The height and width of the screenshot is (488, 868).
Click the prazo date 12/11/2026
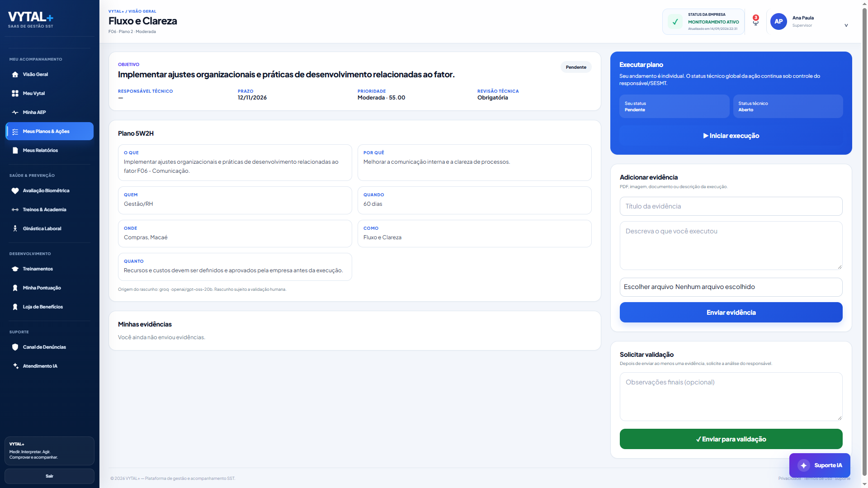click(x=252, y=98)
